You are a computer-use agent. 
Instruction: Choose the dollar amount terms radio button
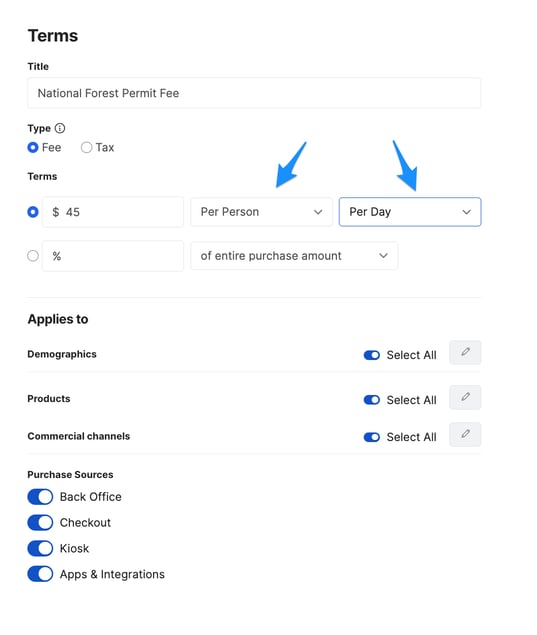(33, 212)
